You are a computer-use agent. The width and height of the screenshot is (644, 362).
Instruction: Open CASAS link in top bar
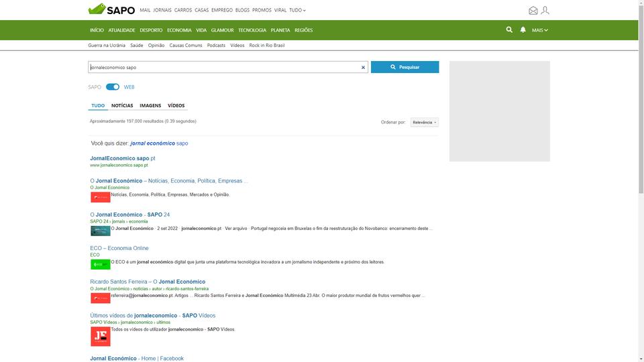[x=202, y=10]
